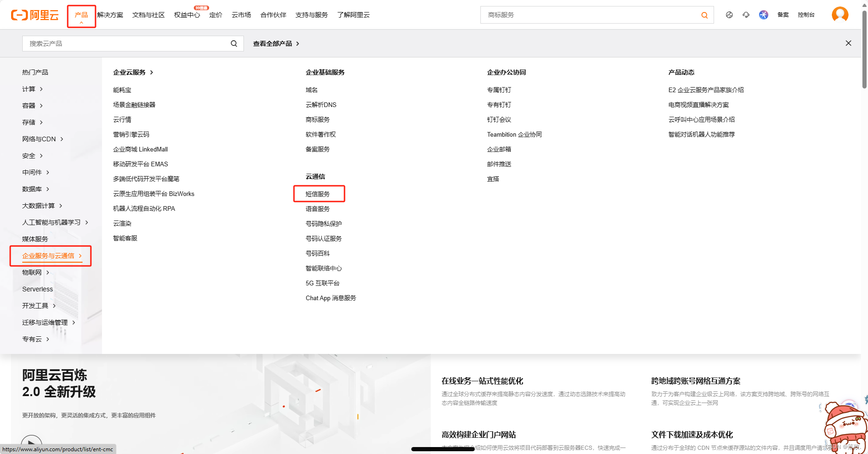868x454 pixels.
Task: Open the orange user avatar menu
Action: (840, 14)
